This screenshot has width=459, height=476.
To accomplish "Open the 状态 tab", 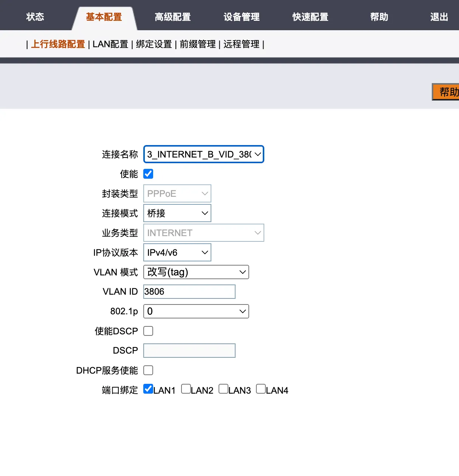I will coord(35,17).
